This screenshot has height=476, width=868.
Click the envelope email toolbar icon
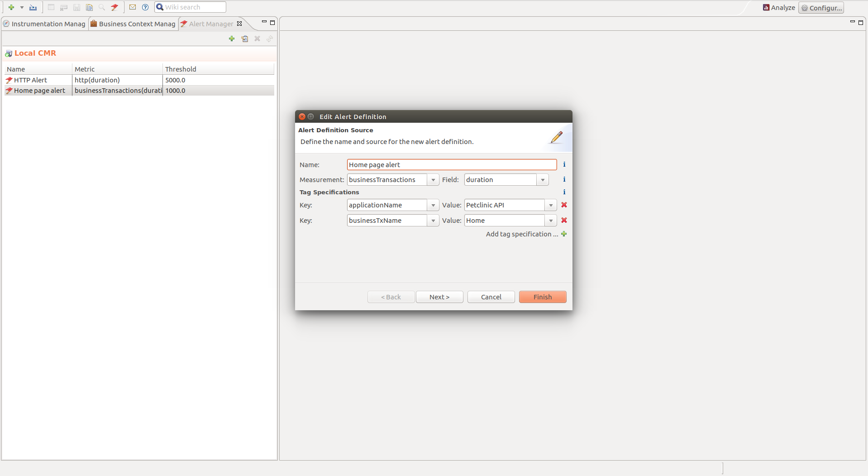tap(133, 7)
